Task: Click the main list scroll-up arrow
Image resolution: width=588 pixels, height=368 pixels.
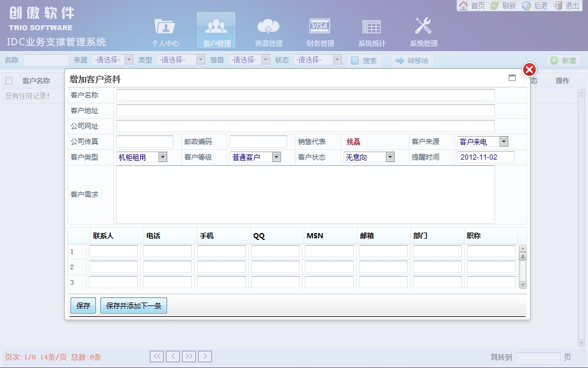Action: click(x=581, y=92)
